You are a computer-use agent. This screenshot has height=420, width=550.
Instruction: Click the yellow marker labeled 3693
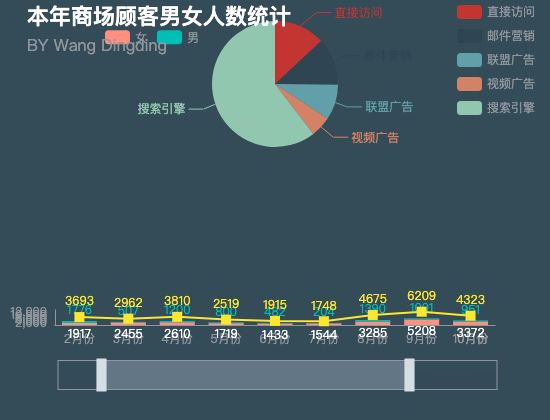coord(80,317)
